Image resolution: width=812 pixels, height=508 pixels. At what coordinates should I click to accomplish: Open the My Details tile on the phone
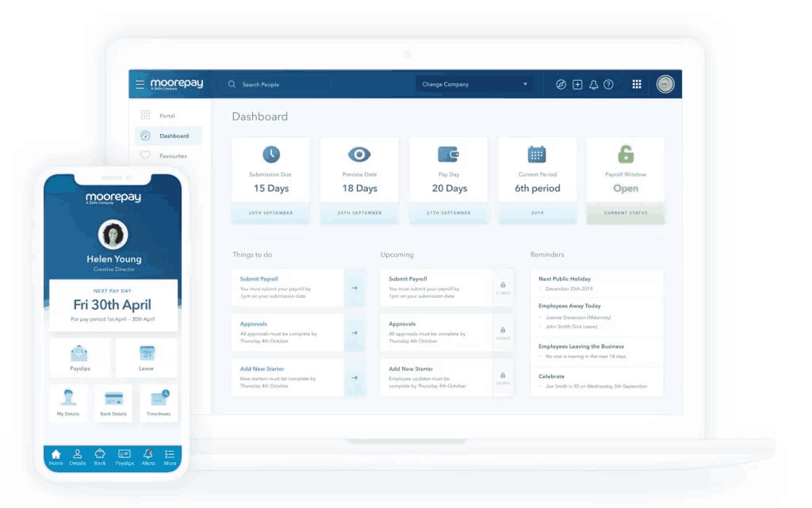click(x=68, y=403)
